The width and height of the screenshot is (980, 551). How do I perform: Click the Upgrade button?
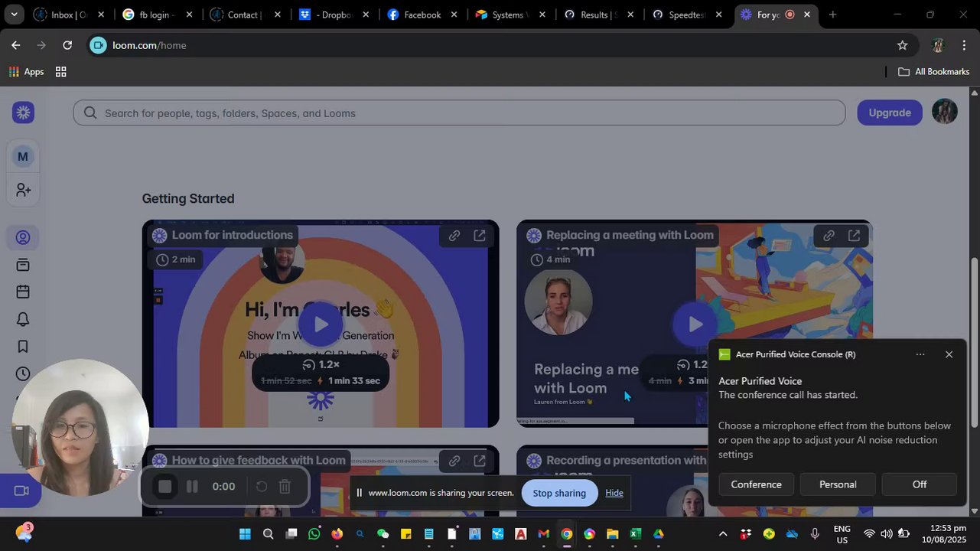[890, 112]
